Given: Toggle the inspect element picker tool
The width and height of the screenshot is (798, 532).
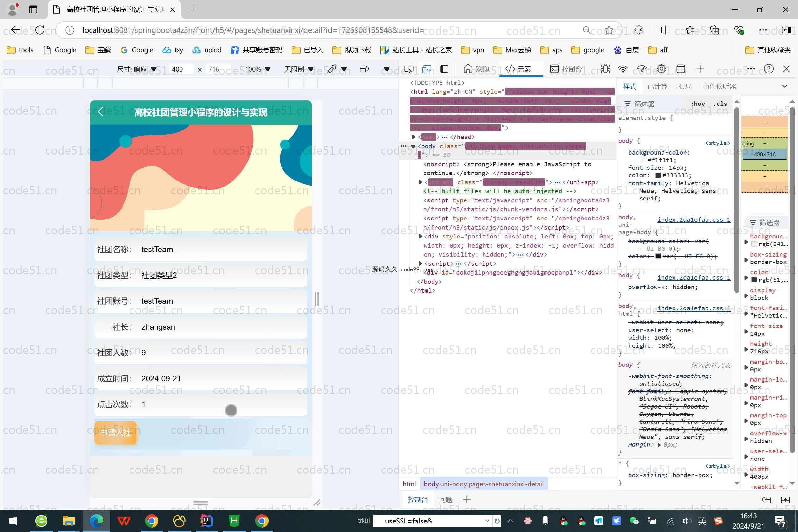Looking at the screenshot, I should pos(409,69).
